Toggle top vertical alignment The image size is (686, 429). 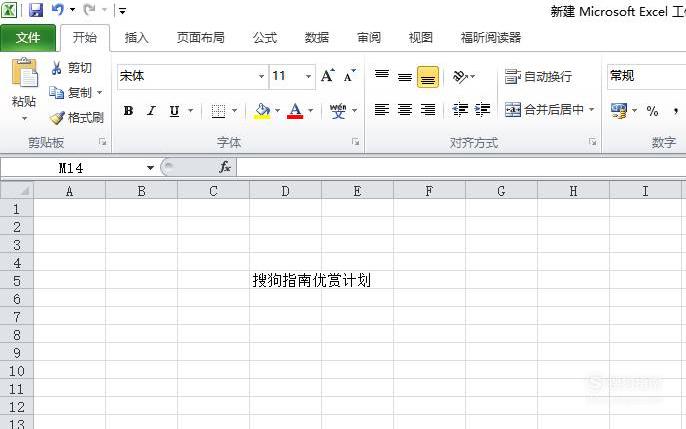pyautogui.click(x=382, y=77)
